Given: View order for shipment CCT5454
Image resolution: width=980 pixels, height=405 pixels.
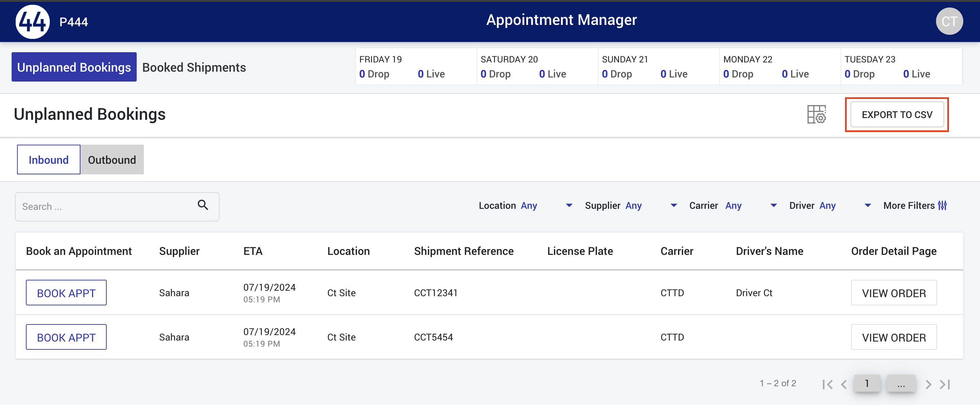Looking at the screenshot, I should click(894, 337).
